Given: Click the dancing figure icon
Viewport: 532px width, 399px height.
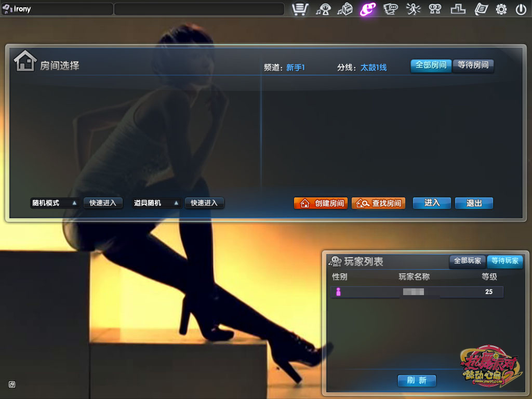Looking at the screenshot, I should click(x=413, y=9).
